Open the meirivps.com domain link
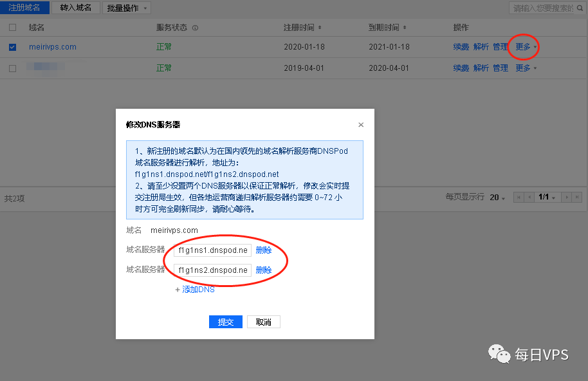Image resolution: width=588 pixels, height=381 pixels. coord(53,47)
